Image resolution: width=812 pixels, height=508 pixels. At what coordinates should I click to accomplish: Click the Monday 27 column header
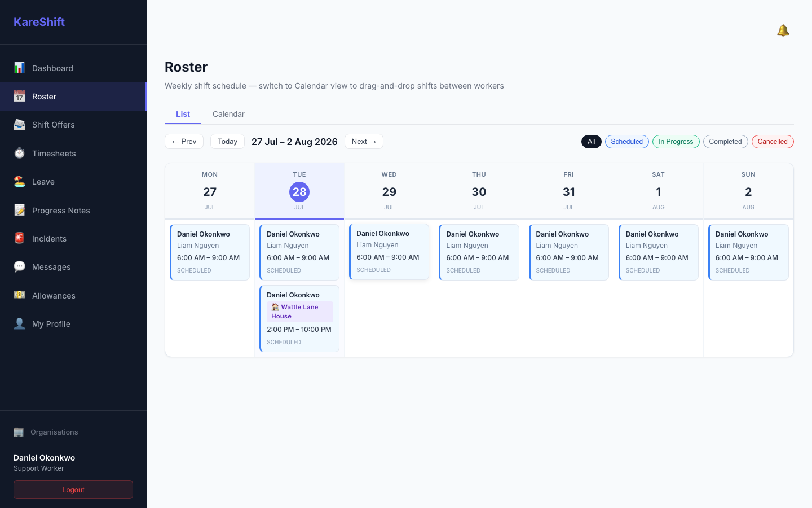point(210,191)
